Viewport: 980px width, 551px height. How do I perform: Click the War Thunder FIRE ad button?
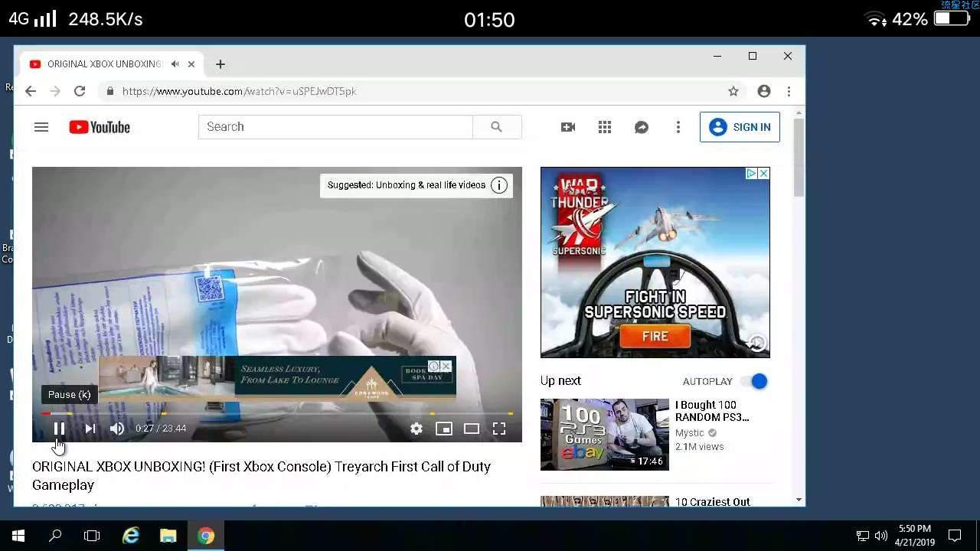coord(655,336)
